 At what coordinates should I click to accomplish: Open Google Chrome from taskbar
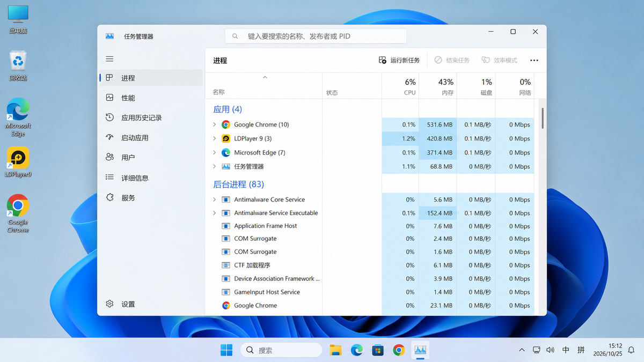pyautogui.click(x=399, y=350)
